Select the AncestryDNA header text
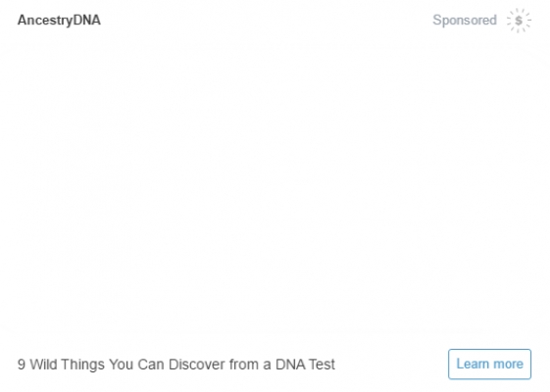Image resolution: width=550 pixels, height=392 pixels. 59,20
